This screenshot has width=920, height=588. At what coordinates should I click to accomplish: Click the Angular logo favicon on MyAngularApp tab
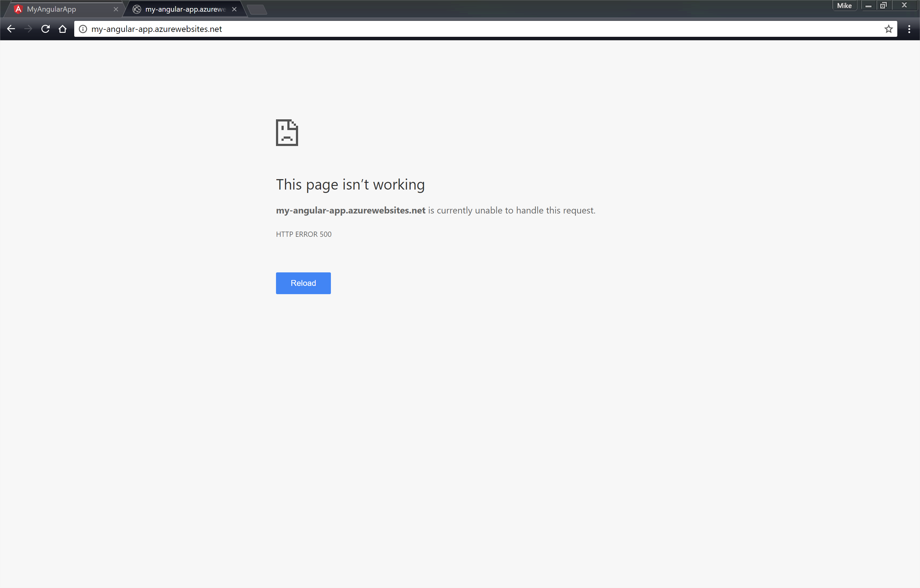[18, 9]
